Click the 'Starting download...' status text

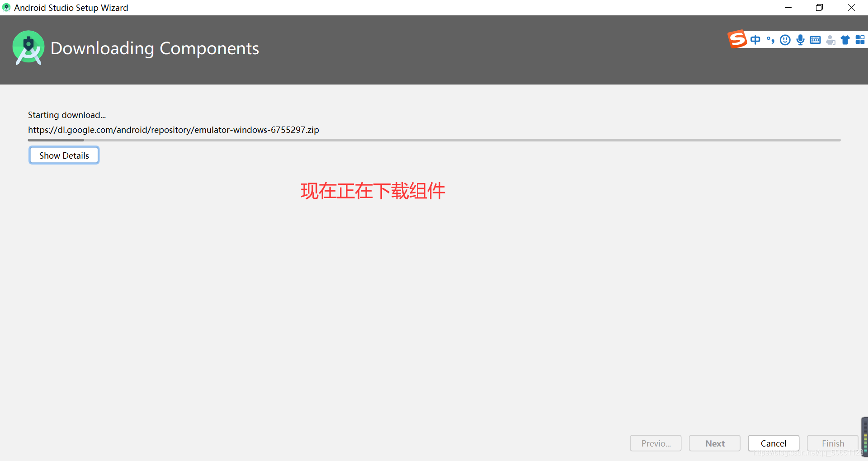click(67, 115)
